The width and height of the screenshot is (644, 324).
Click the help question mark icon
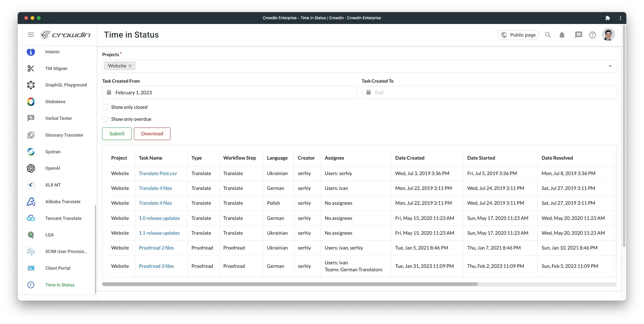click(x=592, y=35)
